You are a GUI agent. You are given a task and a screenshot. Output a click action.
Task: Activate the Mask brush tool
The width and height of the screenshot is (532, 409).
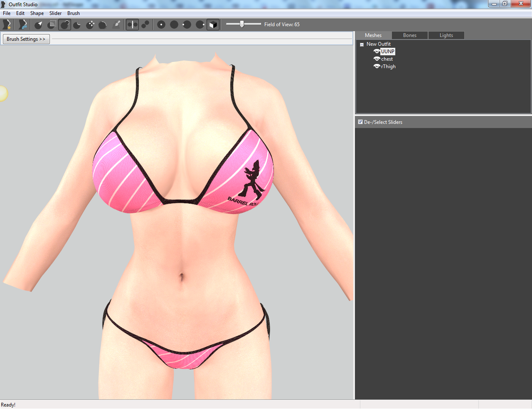(x=52, y=25)
